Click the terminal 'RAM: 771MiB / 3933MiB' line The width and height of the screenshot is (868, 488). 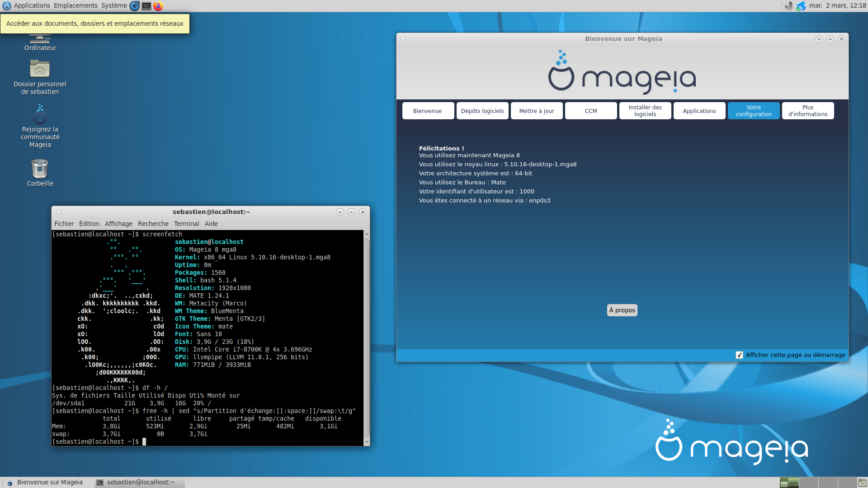click(x=213, y=365)
